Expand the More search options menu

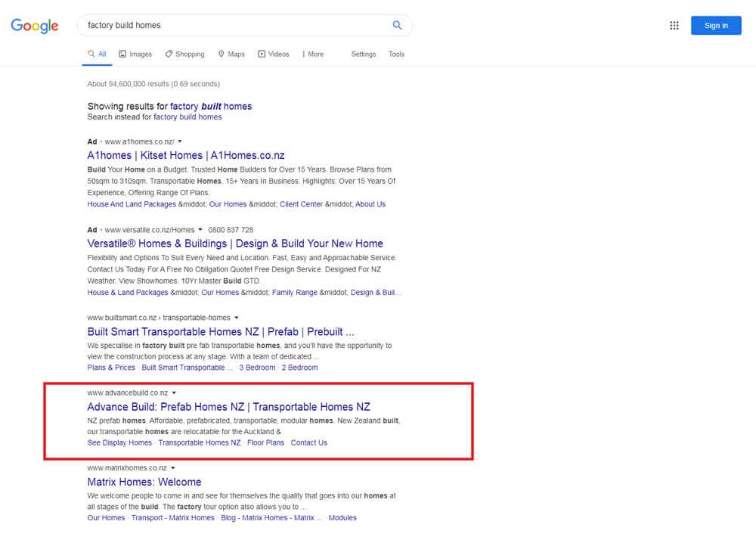(312, 54)
